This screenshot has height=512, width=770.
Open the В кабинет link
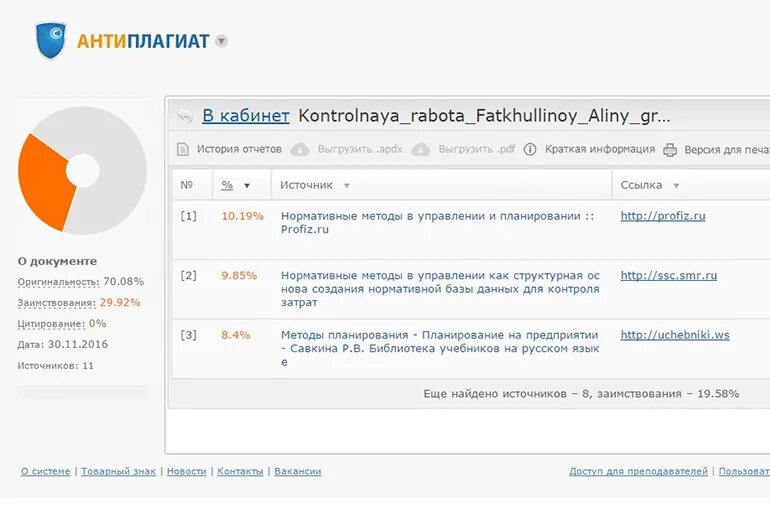tap(246, 116)
